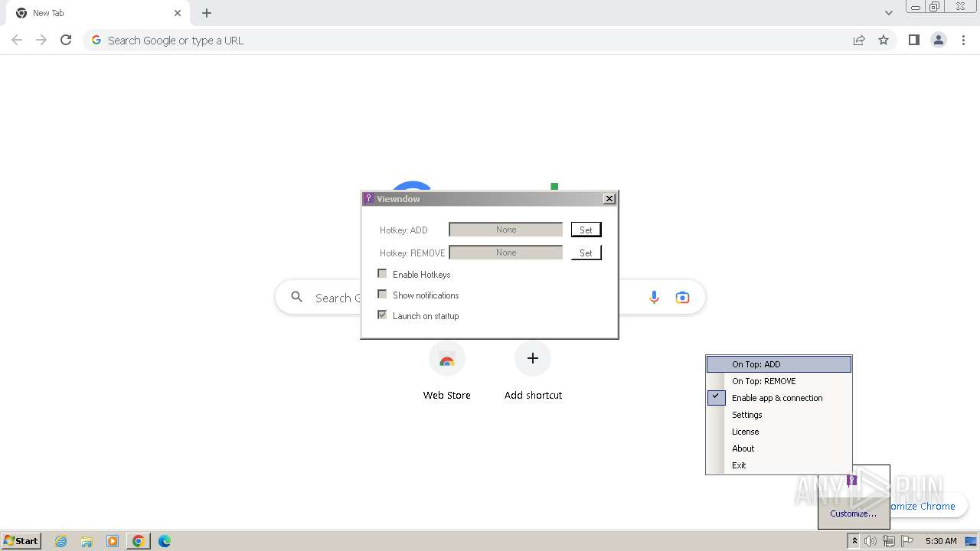Screen dimensions: 980x551
Task: Open License from tray menu
Action: (779, 432)
